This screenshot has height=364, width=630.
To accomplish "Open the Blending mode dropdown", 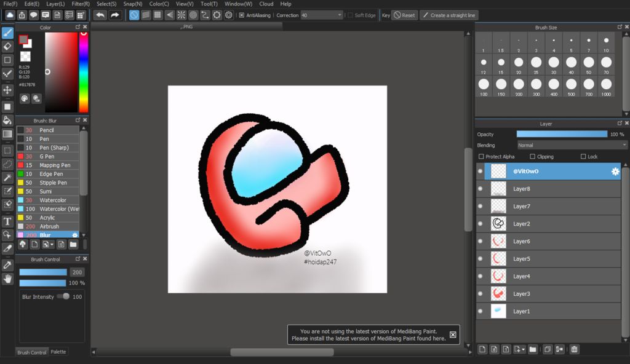I will coord(572,145).
